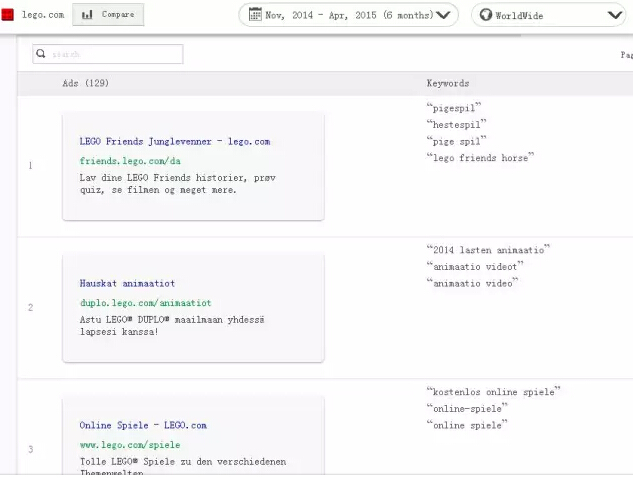
Task: Open the LEGO Friends Junglevenner ad title
Action: [175, 141]
